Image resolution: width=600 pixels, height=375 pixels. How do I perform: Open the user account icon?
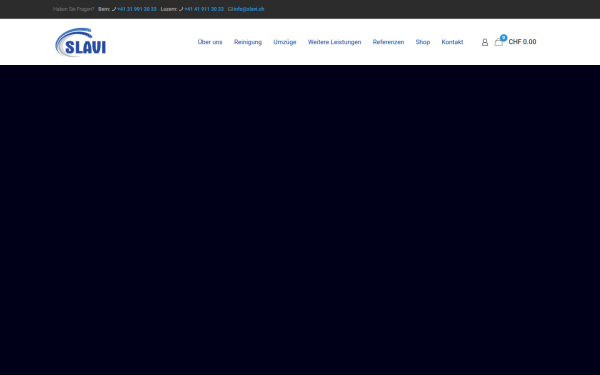(x=484, y=42)
